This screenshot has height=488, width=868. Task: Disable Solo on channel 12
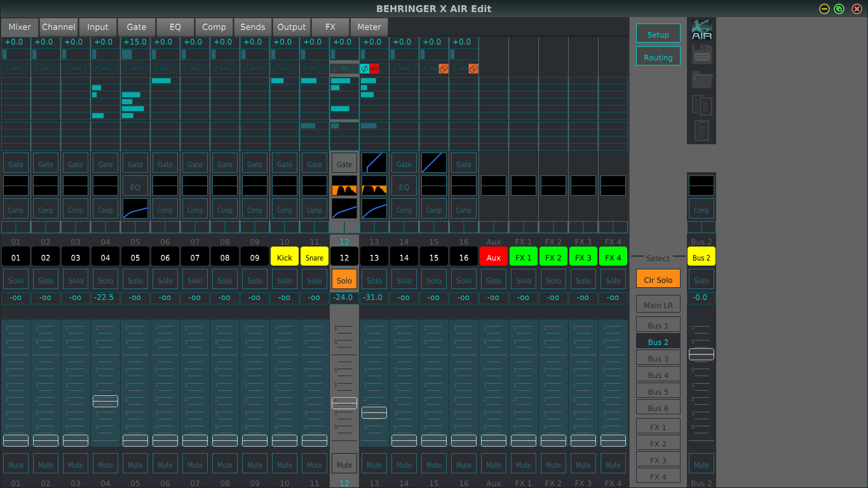click(x=344, y=280)
